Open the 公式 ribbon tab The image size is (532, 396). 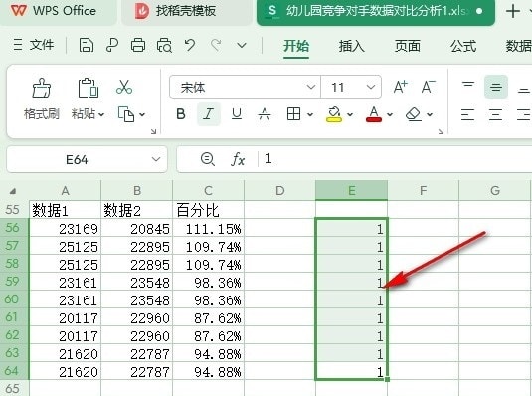(463, 46)
